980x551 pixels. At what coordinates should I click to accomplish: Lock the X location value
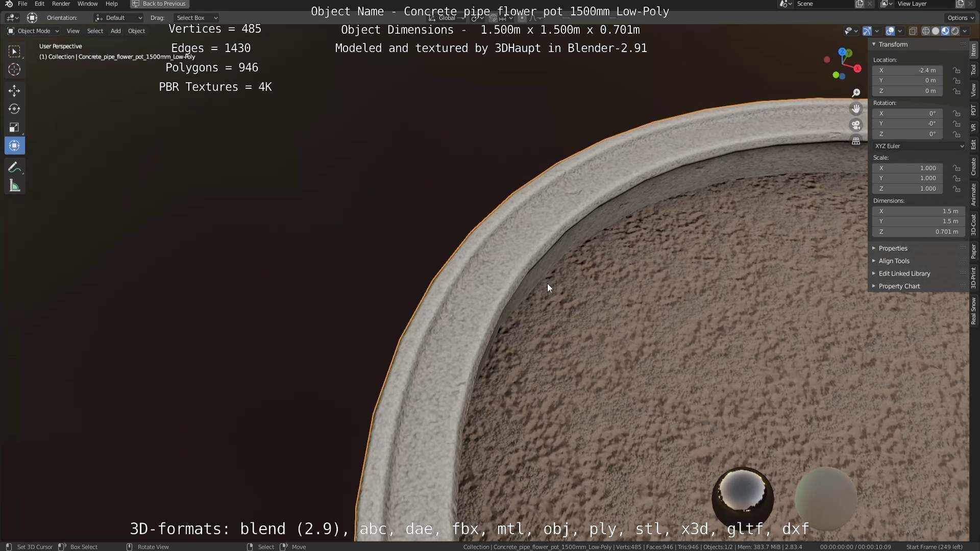coord(957,70)
